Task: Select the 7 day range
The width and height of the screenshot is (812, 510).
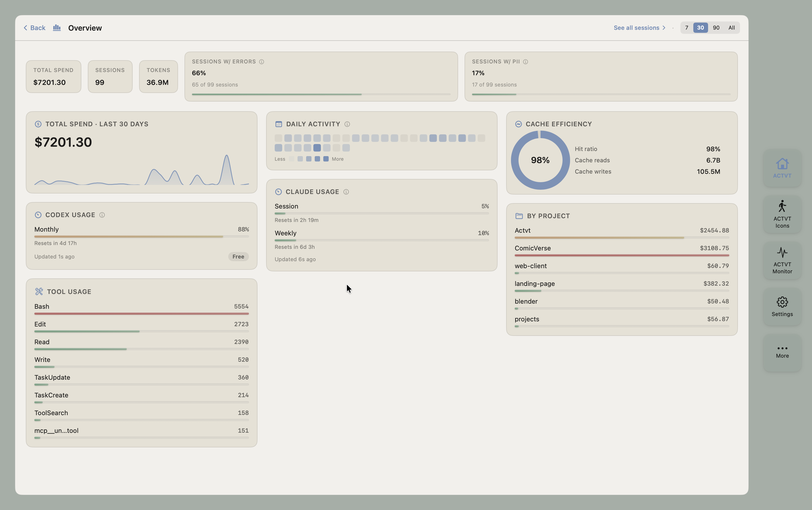Action: click(686, 28)
